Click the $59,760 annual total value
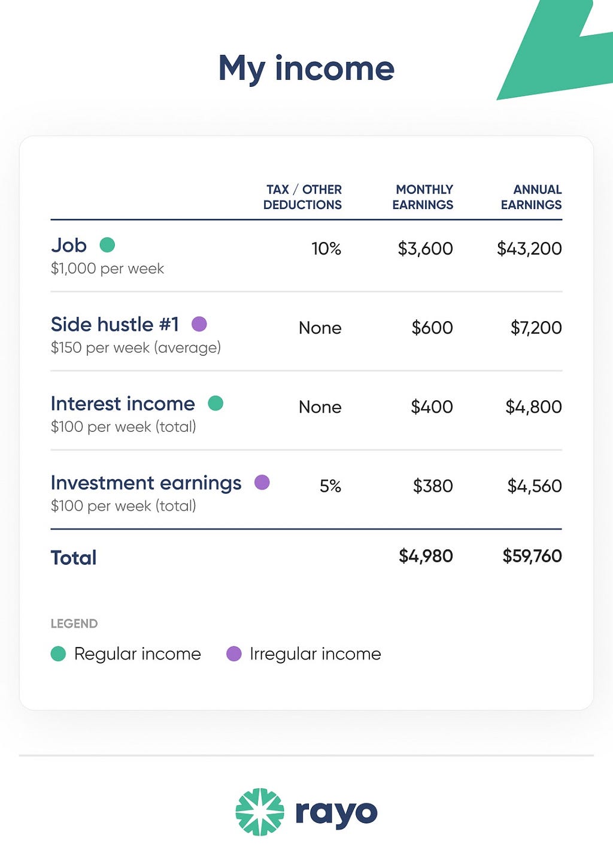Screen dimensions: 613x868 (532, 556)
